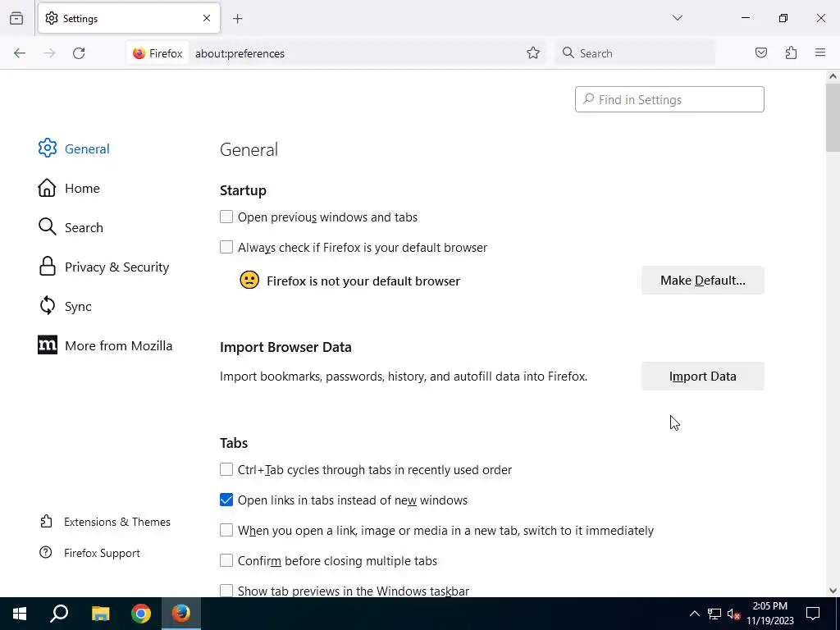Viewport: 840px width, 630px height.
Task: Click the Import Data button
Action: click(703, 376)
